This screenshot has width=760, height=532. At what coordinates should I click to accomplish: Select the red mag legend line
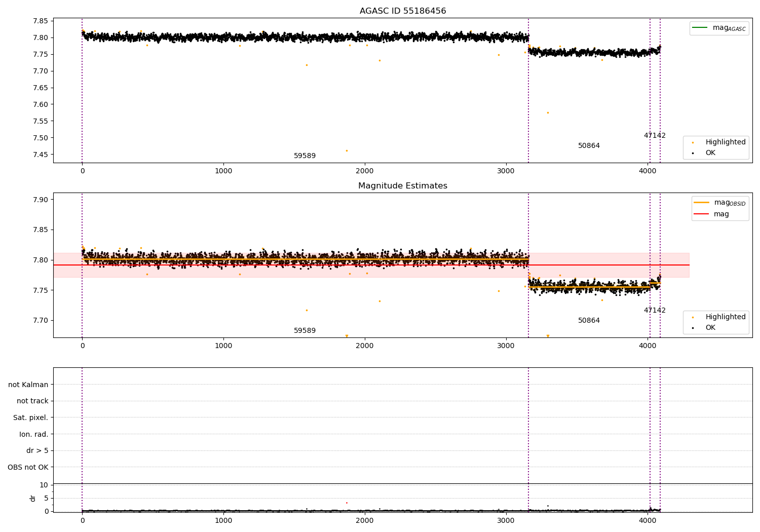(702, 214)
